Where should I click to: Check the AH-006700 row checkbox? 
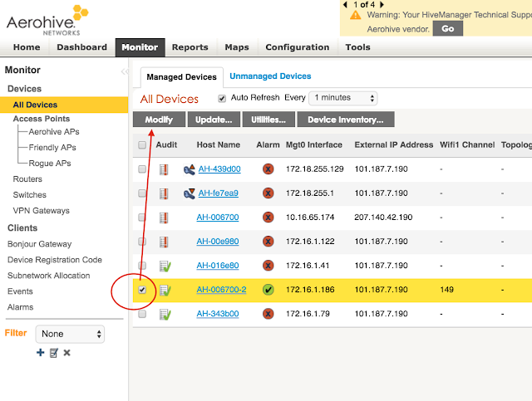142,218
